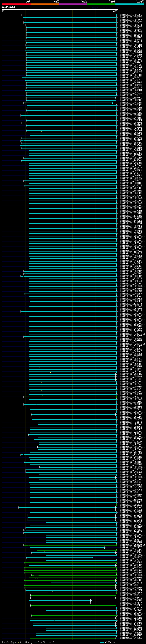Click the 495 end position label
Screen dimensions: 146x644
click(x=115, y=11)
